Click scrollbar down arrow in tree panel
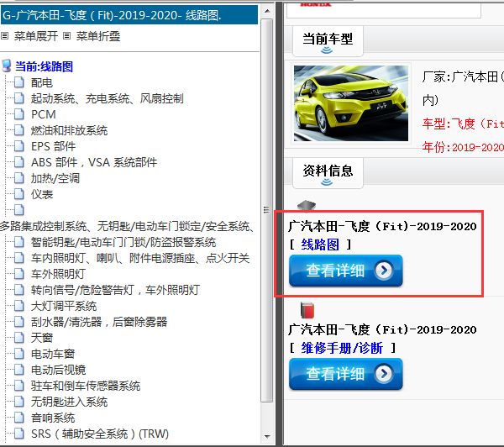This screenshot has width=504, height=447. pos(267,436)
